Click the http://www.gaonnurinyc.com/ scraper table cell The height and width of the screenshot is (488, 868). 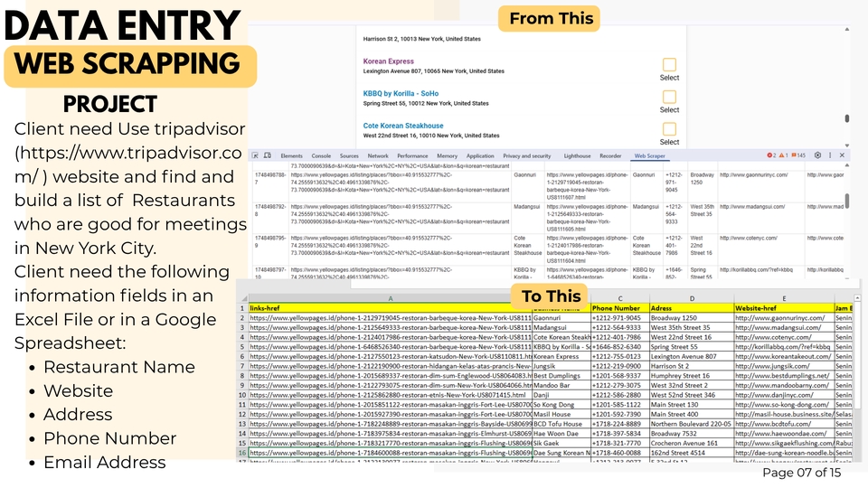760,186
